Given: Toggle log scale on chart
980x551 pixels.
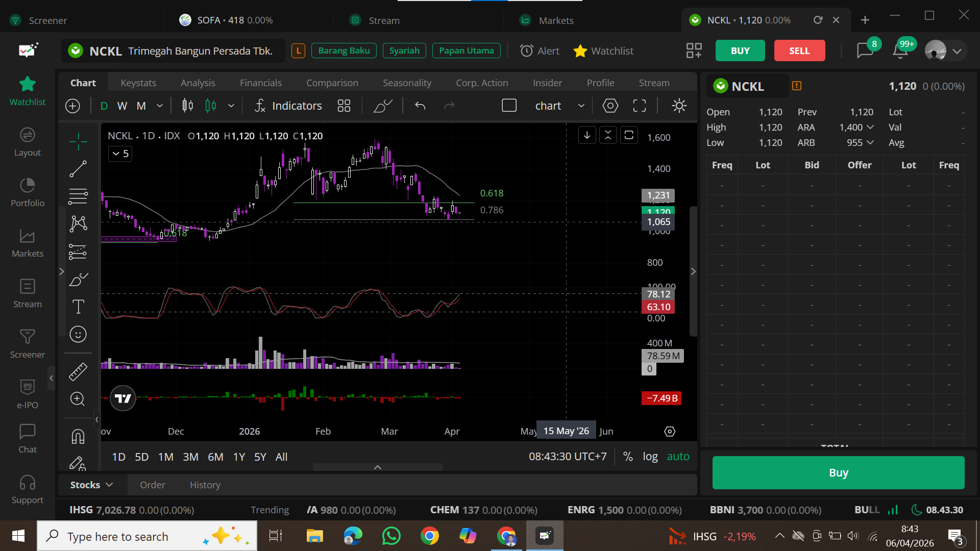Looking at the screenshot, I should [650, 457].
